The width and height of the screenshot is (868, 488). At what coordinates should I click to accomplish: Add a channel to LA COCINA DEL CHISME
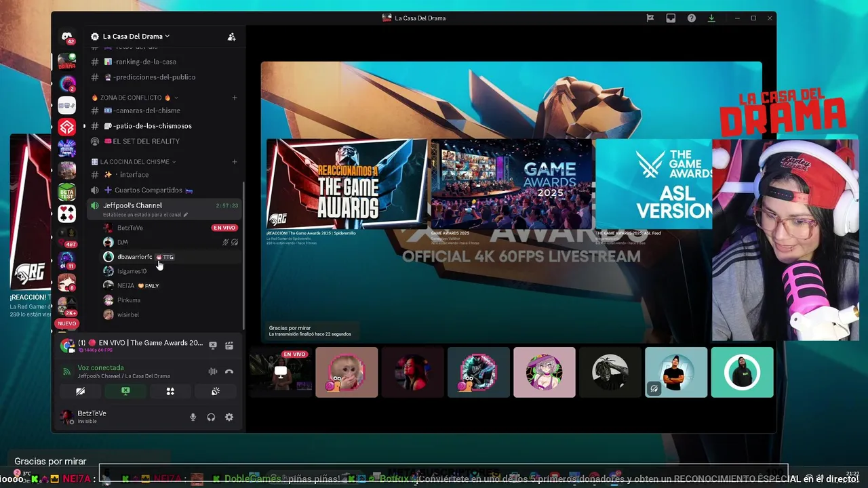coord(235,162)
